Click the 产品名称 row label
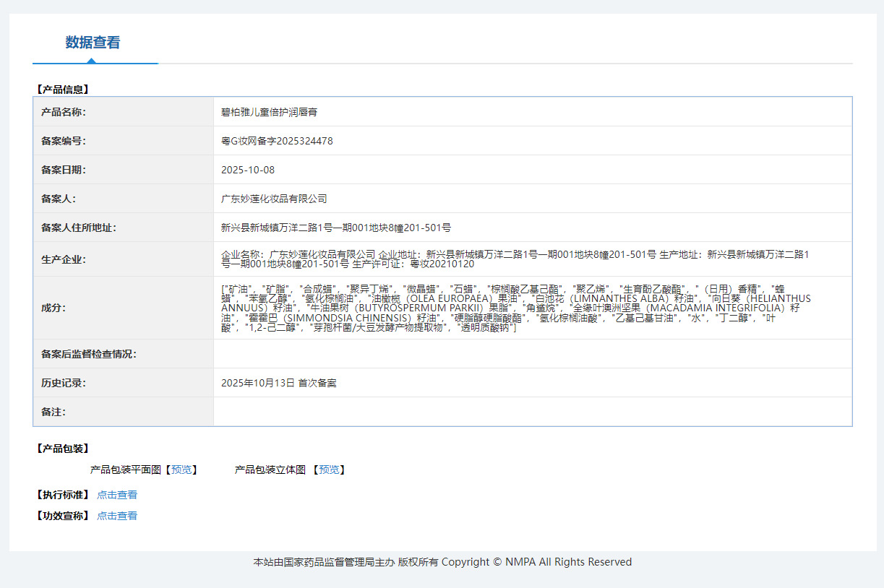The height and width of the screenshot is (588, 884). click(x=64, y=112)
